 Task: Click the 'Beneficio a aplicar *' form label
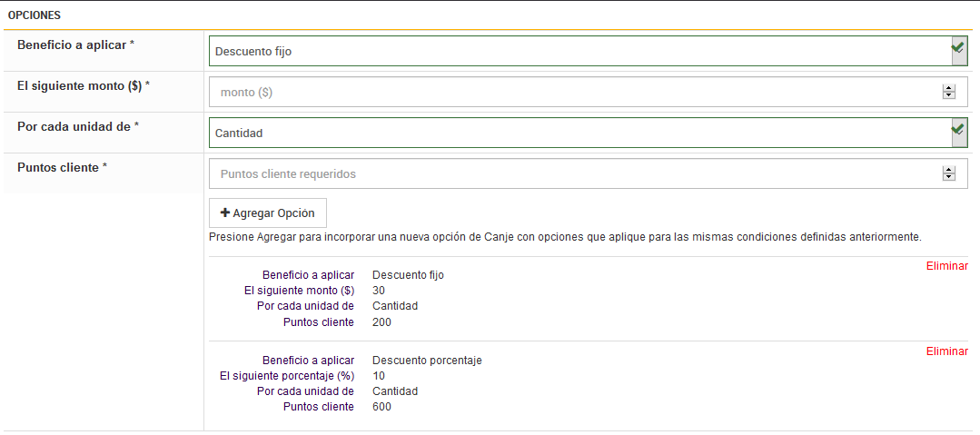tap(75, 44)
